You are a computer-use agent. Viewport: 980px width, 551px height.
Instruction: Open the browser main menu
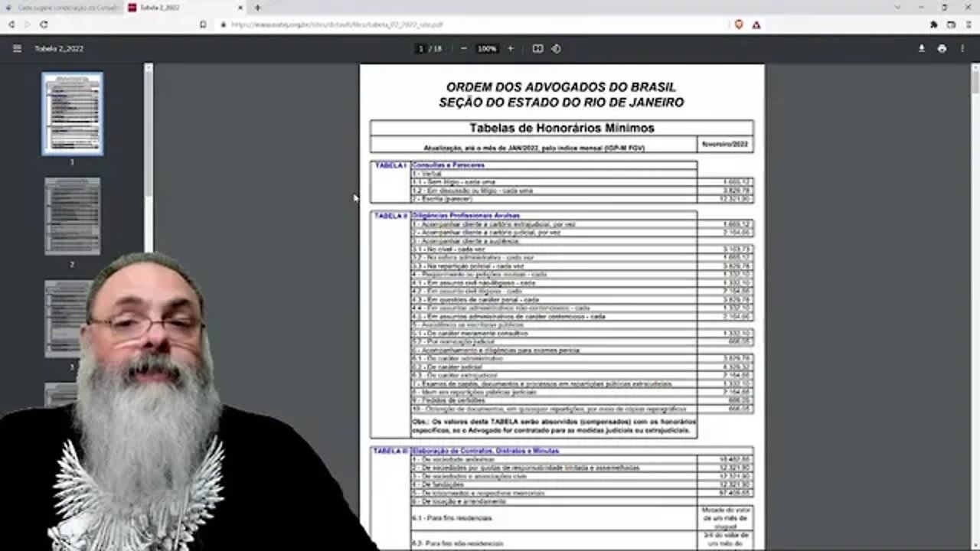968,24
